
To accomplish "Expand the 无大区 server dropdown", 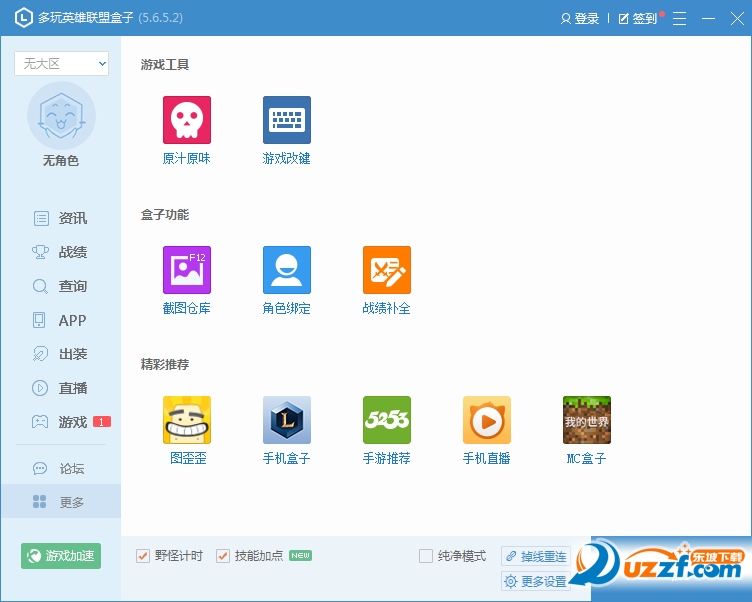I will pos(61,64).
